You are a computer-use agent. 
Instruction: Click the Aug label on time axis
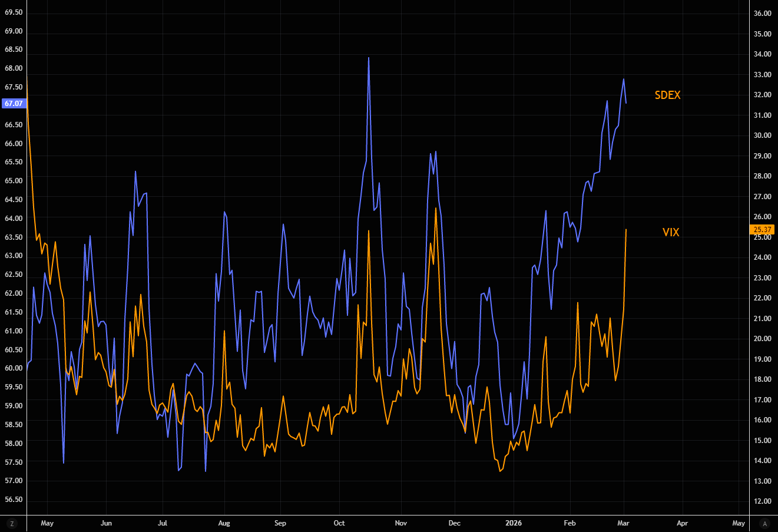click(224, 523)
